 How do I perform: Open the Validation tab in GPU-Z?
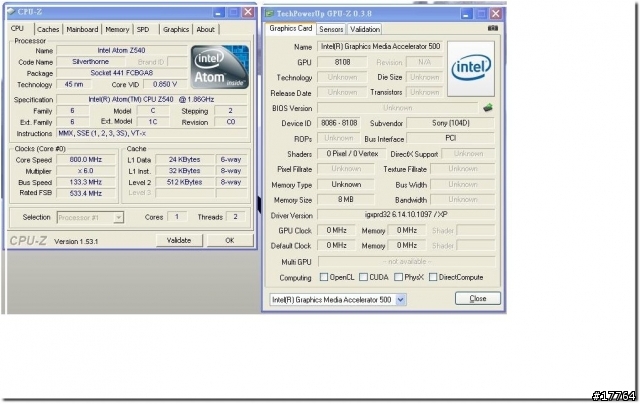(365, 29)
